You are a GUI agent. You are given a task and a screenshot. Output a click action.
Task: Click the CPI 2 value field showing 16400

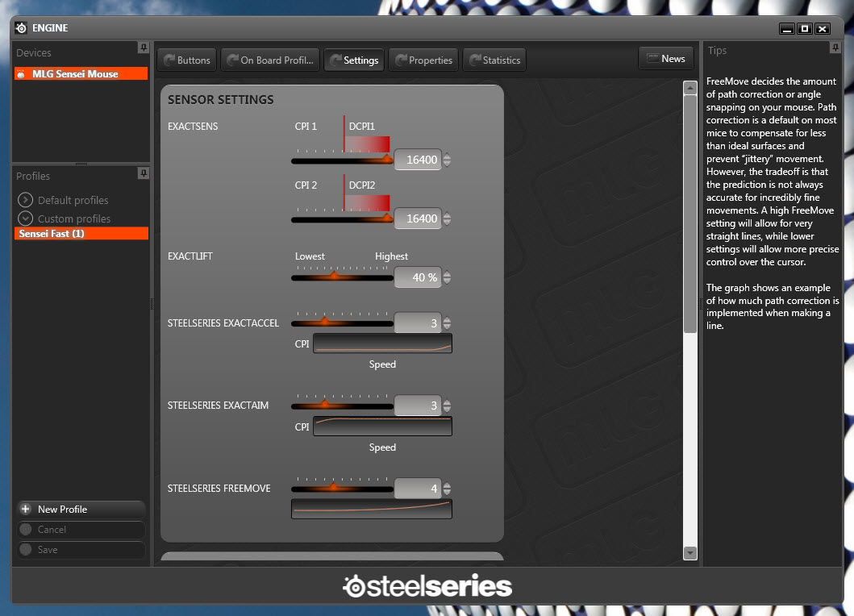pos(418,219)
